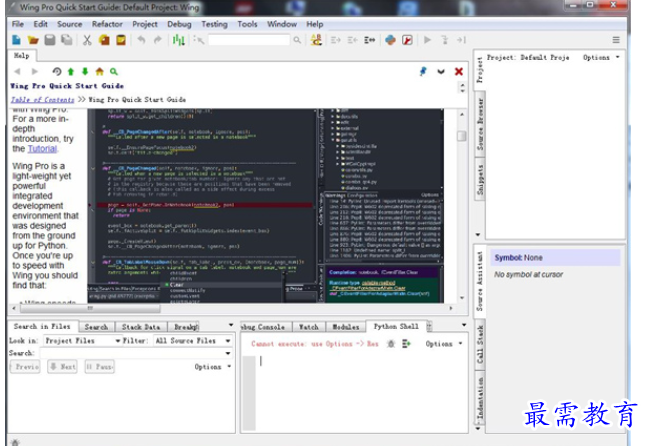Click the outdent lines toolbar icon

[x=353, y=40]
